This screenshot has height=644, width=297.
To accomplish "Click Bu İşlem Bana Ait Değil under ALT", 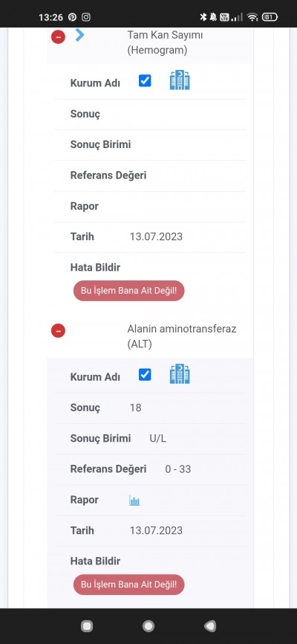I will pos(128,585).
